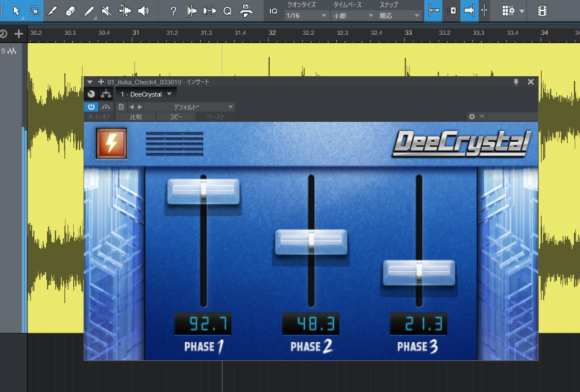The image size is (580, 392).
Task: Select the Listen speaker tool
Action: (144, 11)
